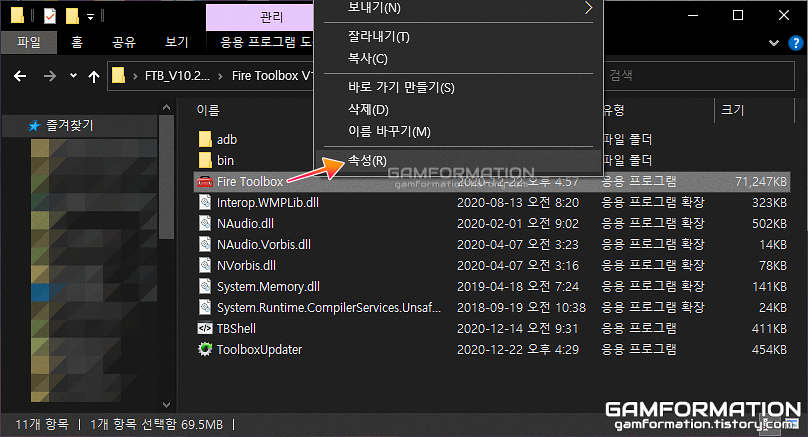
Task: Select 바로 가기 만들기(S) menu item
Action: tap(459, 88)
